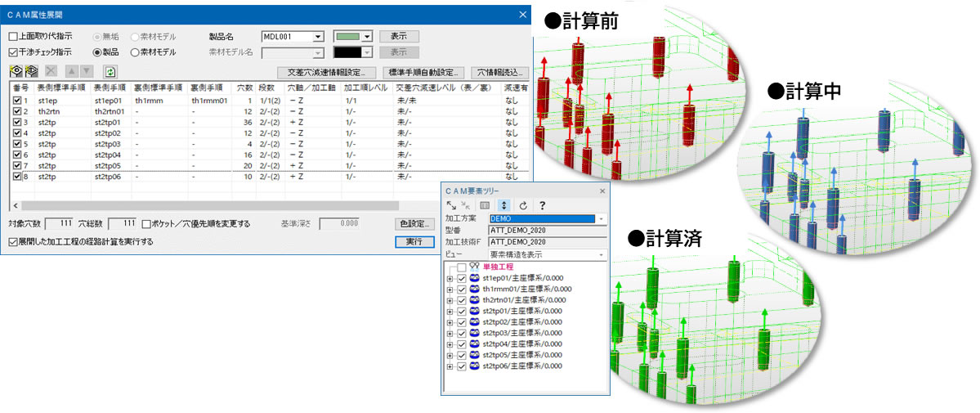Click the up-down sort icon in CAM要素ツリー
The image size is (980, 413).
504,204
